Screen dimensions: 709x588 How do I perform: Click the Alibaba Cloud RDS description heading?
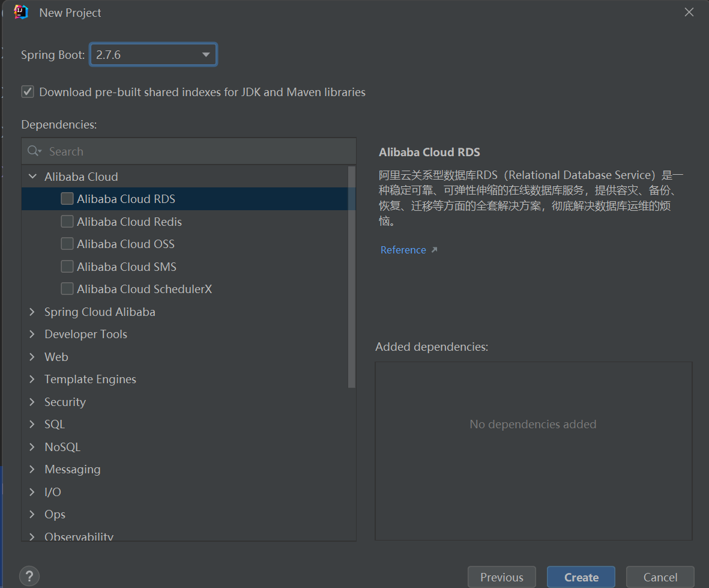click(430, 152)
